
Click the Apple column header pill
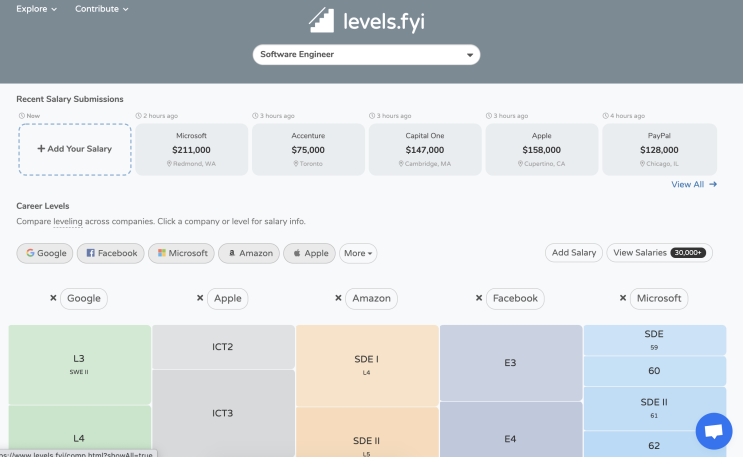[227, 299]
